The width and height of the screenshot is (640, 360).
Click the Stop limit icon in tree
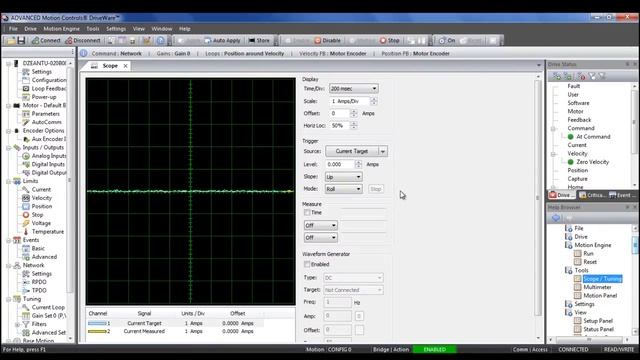point(26,215)
